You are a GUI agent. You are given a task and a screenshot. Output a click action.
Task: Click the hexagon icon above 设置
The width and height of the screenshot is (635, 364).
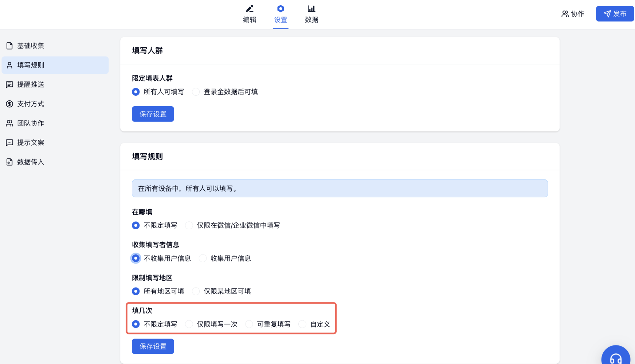pos(281,8)
